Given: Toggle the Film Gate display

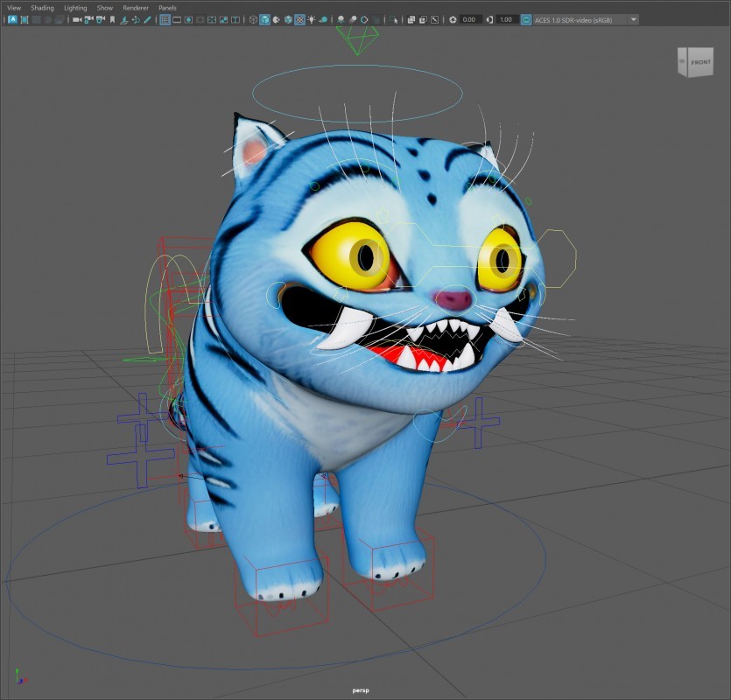Looking at the screenshot, I should [x=177, y=19].
